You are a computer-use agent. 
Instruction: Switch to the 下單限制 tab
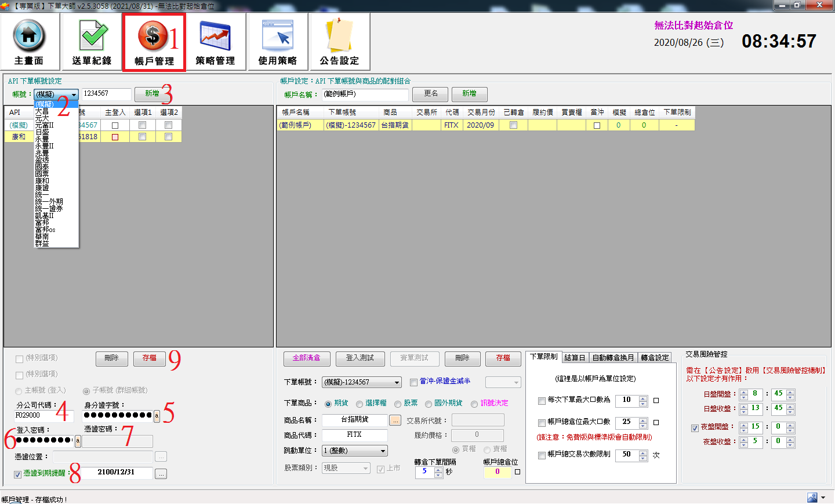tap(543, 357)
